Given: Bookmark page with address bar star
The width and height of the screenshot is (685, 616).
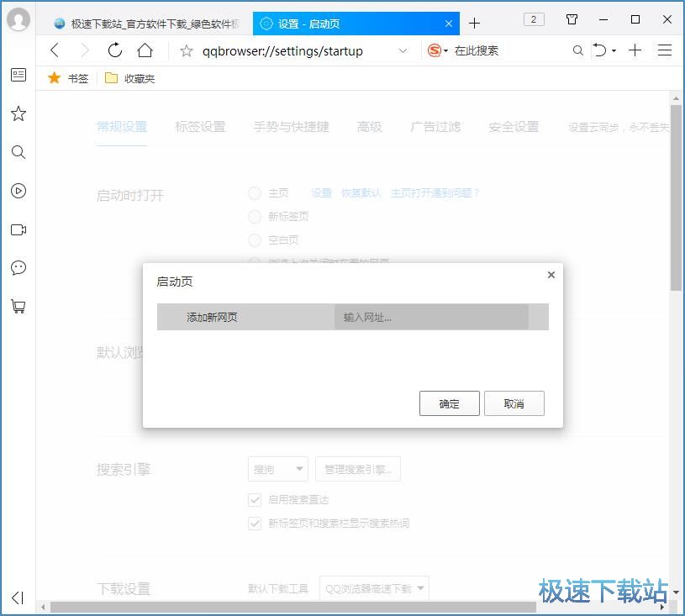Looking at the screenshot, I should coord(186,50).
